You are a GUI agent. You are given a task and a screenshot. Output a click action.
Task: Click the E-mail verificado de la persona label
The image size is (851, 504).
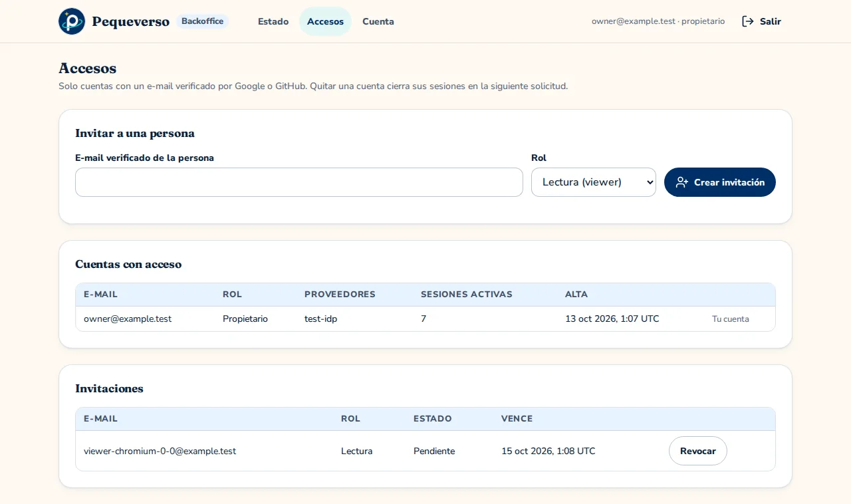coord(144,158)
